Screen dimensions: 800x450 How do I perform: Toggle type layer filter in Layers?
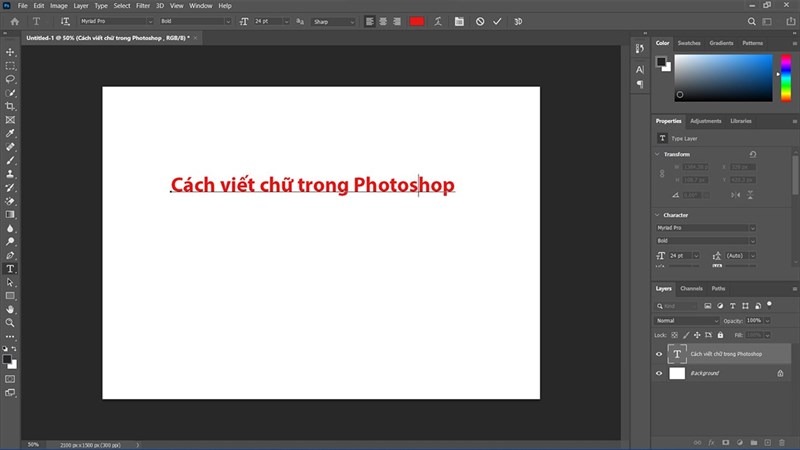pyautogui.click(x=733, y=306)
